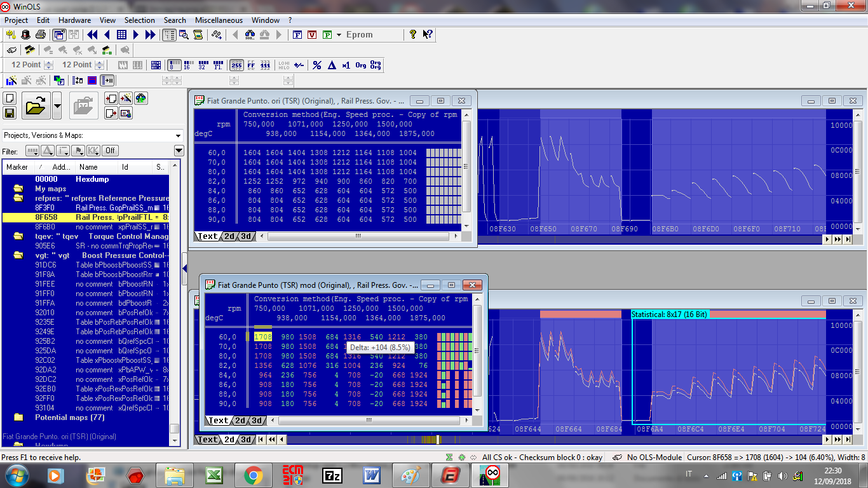Switch to floating point Fl. format
The height and width of the screenshot is (488, 868).
pyautogui.click(x=217, y=65)
